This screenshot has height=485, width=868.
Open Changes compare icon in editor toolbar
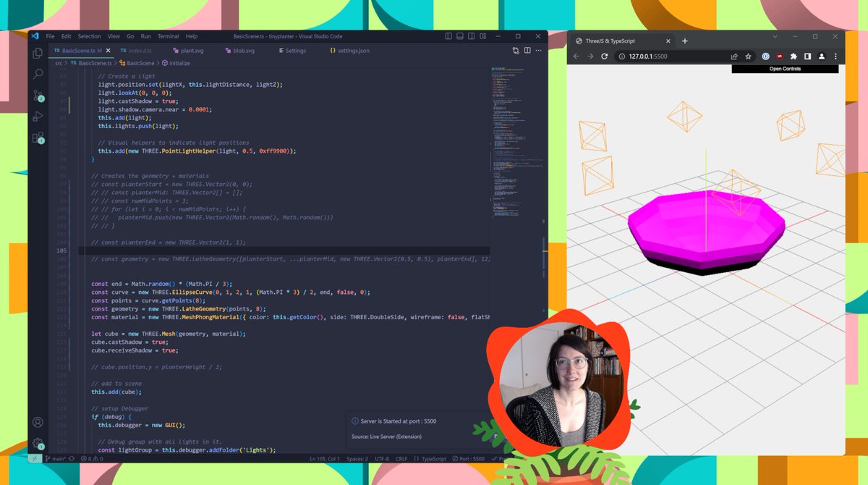pyautogui.click(x=515, y=51)
